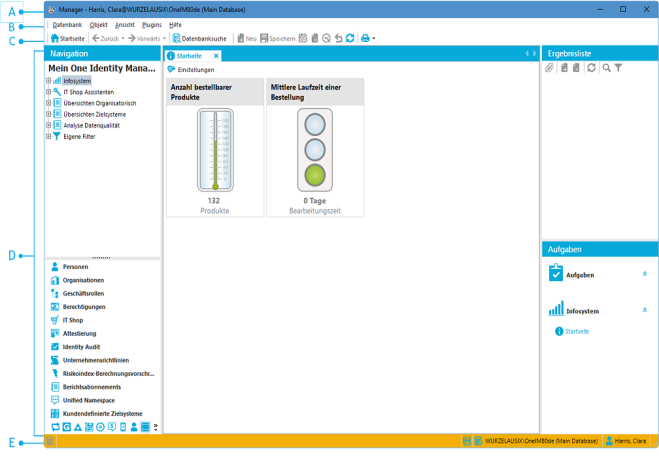Open the Ansicht menu
The height and width of the screenshot is (457, 659).
(125, 25)
